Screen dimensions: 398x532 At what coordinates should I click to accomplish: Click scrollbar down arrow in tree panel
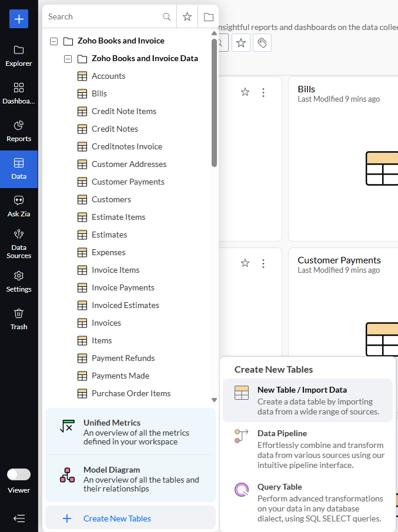pyautogui.click(x=214, y=400)
